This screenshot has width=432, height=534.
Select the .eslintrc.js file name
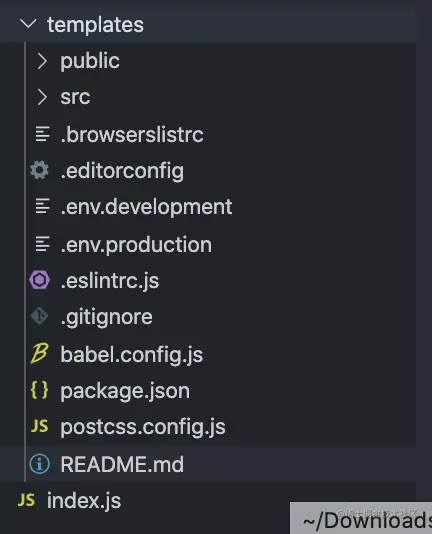point(110,281)
